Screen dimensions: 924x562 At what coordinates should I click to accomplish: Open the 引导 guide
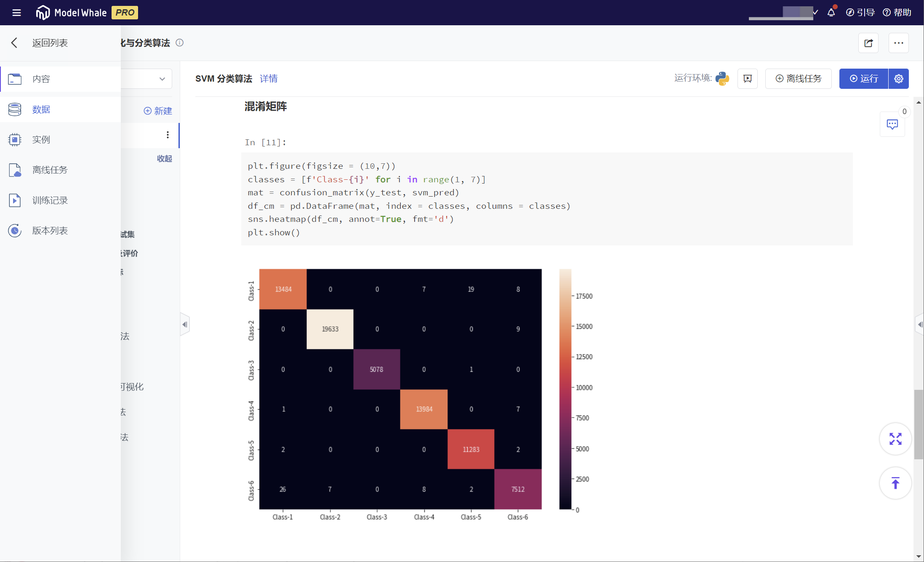point(860,13)
